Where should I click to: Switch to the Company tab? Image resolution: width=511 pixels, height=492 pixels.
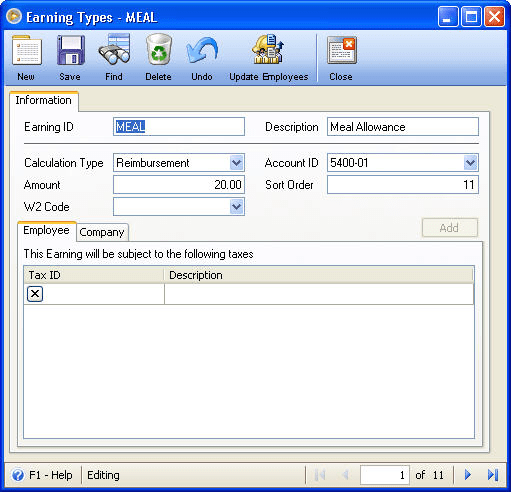[102, 232]
